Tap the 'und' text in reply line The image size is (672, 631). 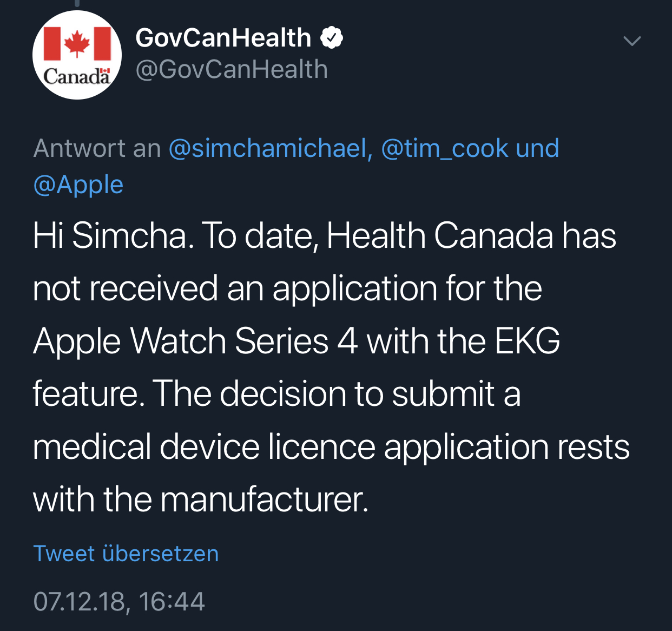point(537,148)
